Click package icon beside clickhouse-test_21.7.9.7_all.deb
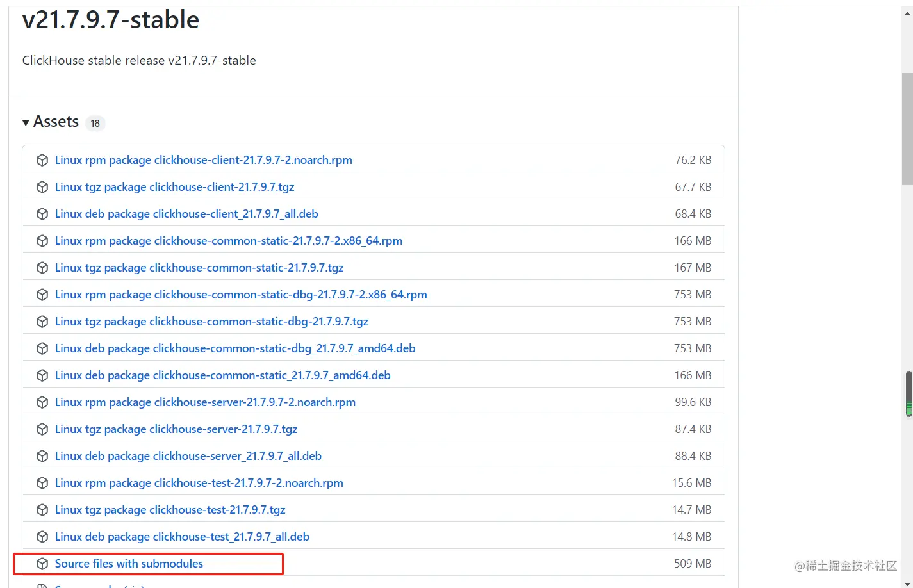Screen dimensions: 913x588 pos(42,537)
